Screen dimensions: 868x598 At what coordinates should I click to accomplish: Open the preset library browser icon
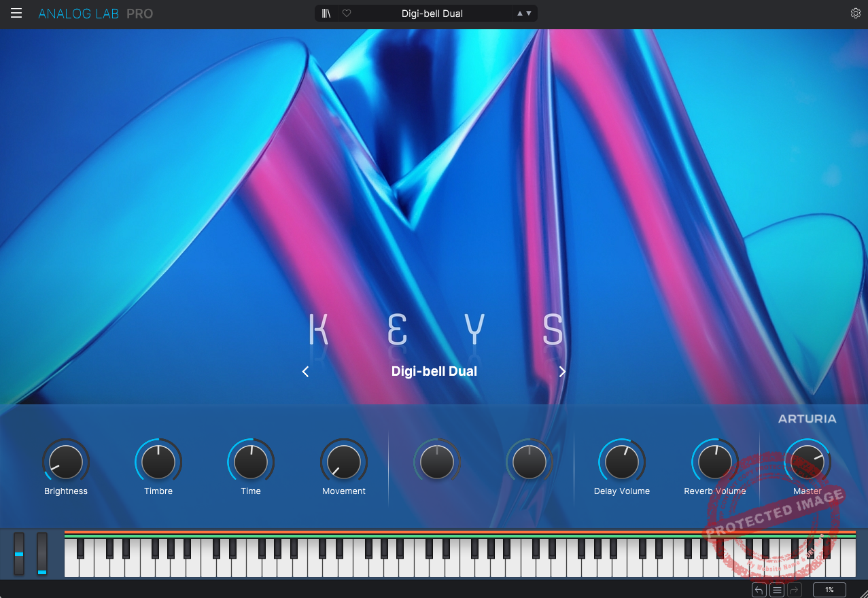(x=326, y=14)
